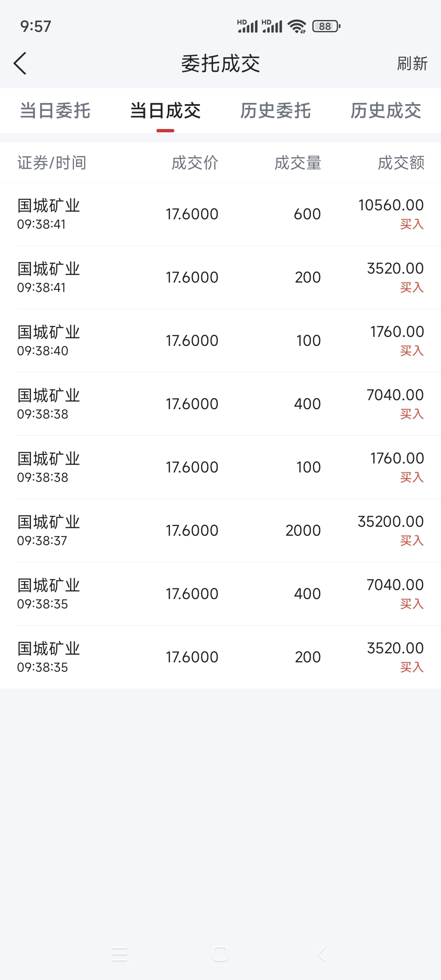The height and width of the screenshot is (980, 441).
Task: Switch to the 当日委托 tab
Action: click(55, 111)
